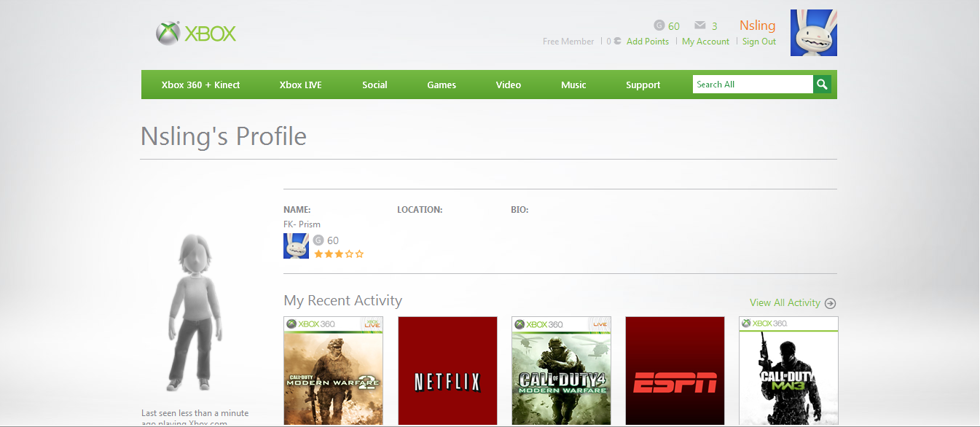Click the Microsoft Points coin icon
This screenshot has width=980, height=427.
tap(618, 42)
